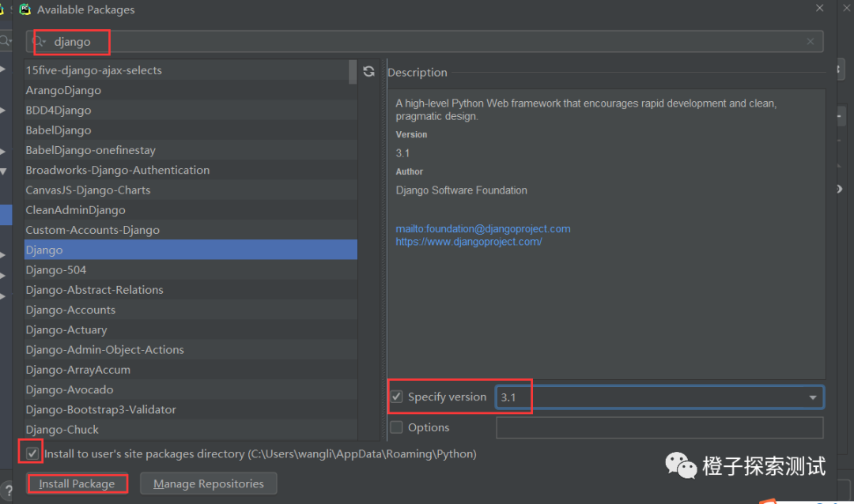The image size is (854, 504).
Task: Toggle the Specify version checkbox
Action: (396, 397)
